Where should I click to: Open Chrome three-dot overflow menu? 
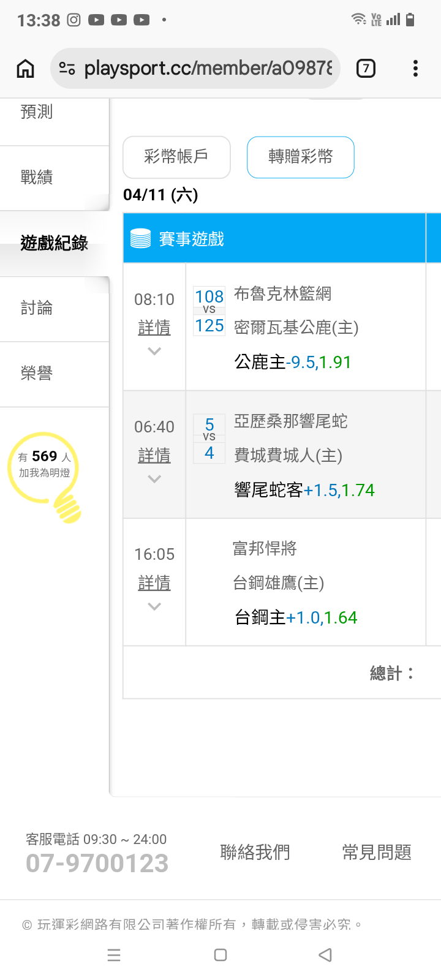pyautogui.click(x=415, y=69)
